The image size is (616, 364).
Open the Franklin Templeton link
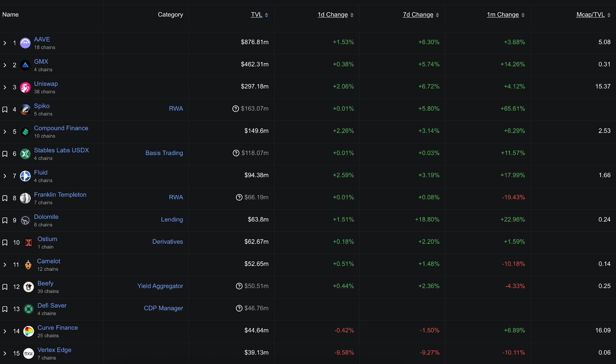[x=60, y=195]
